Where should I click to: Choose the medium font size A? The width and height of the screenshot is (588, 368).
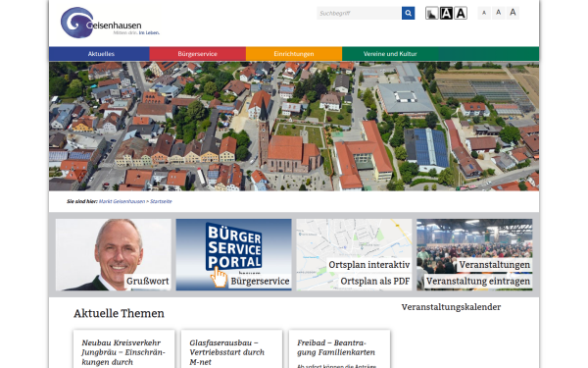498,13
